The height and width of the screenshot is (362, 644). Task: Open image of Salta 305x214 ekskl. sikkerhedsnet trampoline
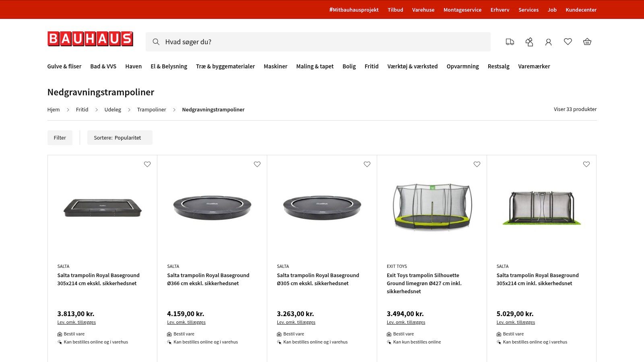[103, 208]
